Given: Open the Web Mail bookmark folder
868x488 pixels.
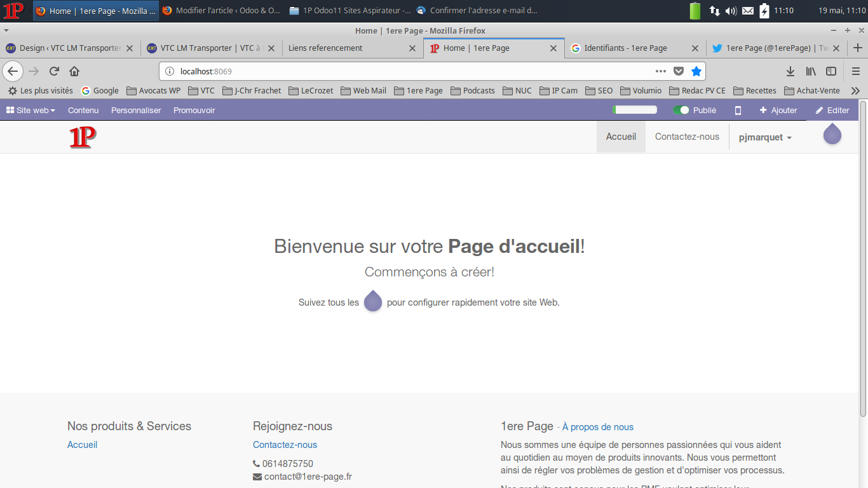Looking at the screenshot, I should pyautogui.click(x=363, y=90).
